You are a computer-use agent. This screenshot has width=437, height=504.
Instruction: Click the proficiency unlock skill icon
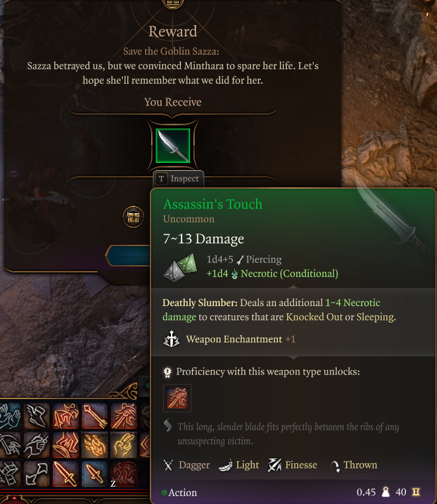[x=177, y=398]
